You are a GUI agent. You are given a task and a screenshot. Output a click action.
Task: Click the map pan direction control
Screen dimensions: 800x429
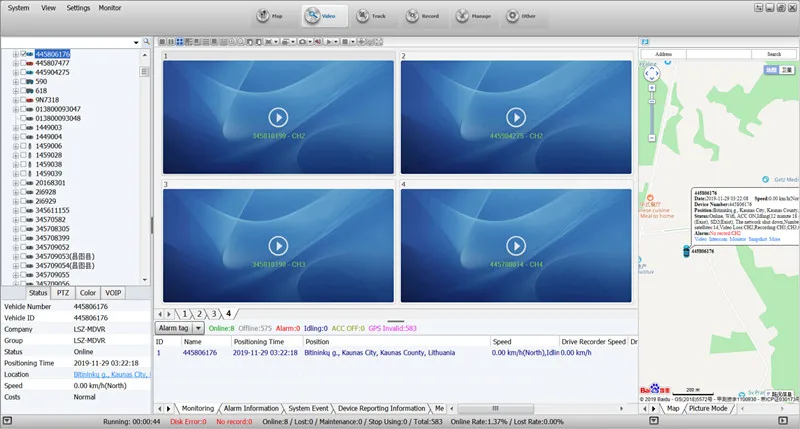(652, 73)
